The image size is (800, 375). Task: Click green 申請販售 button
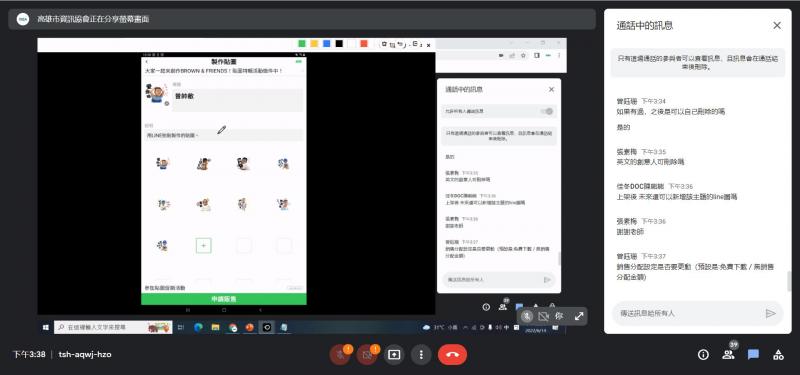point(224,299)
